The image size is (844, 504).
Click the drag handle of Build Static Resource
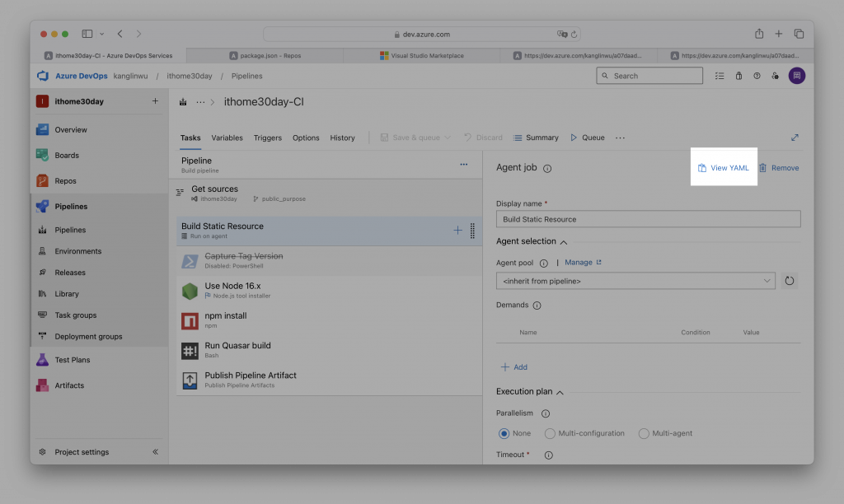pyautogui.click(x=472, y=231)
